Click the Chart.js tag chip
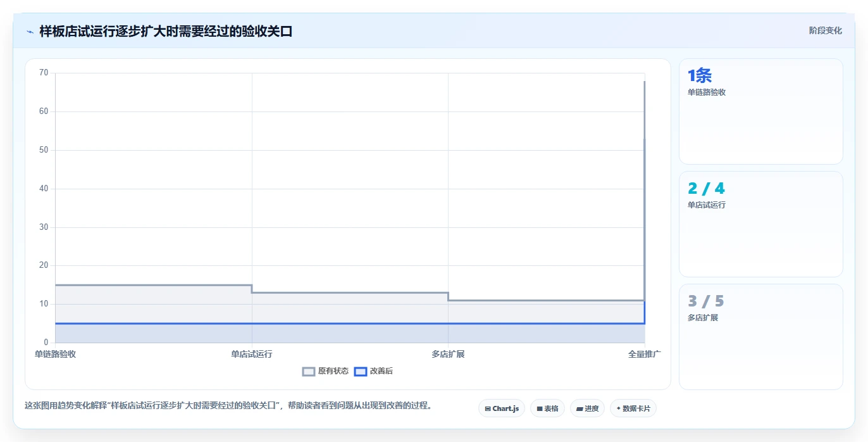868x442 pixels. click(502, 408)
